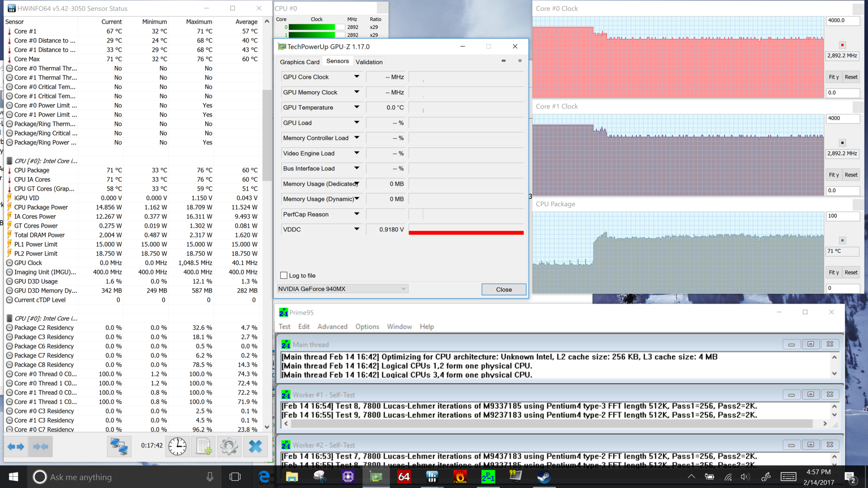Viewport: 868px width, 488px height.
Task: Click the log-to-file spreadsheet icon
Action: [x=203, y=446]
